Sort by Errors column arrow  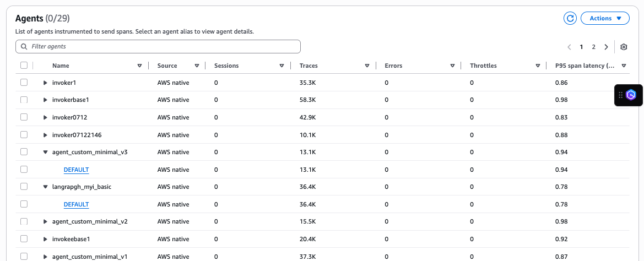pos(452,66)
